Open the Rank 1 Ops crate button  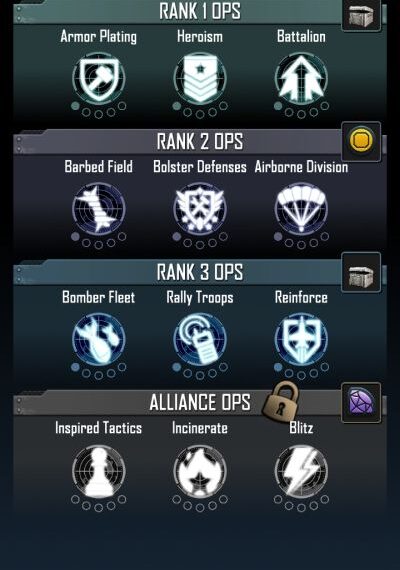click(x=361, y=15)
